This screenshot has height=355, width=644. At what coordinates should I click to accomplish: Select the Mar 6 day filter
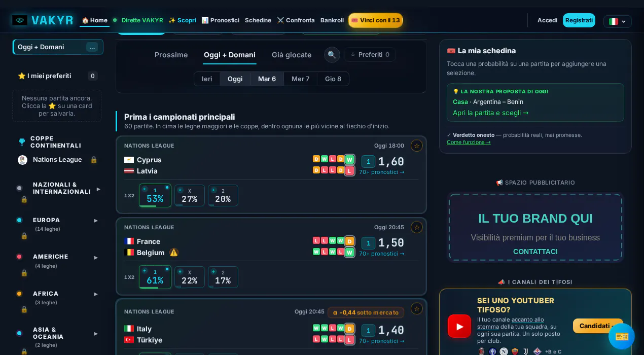[267, 79]
